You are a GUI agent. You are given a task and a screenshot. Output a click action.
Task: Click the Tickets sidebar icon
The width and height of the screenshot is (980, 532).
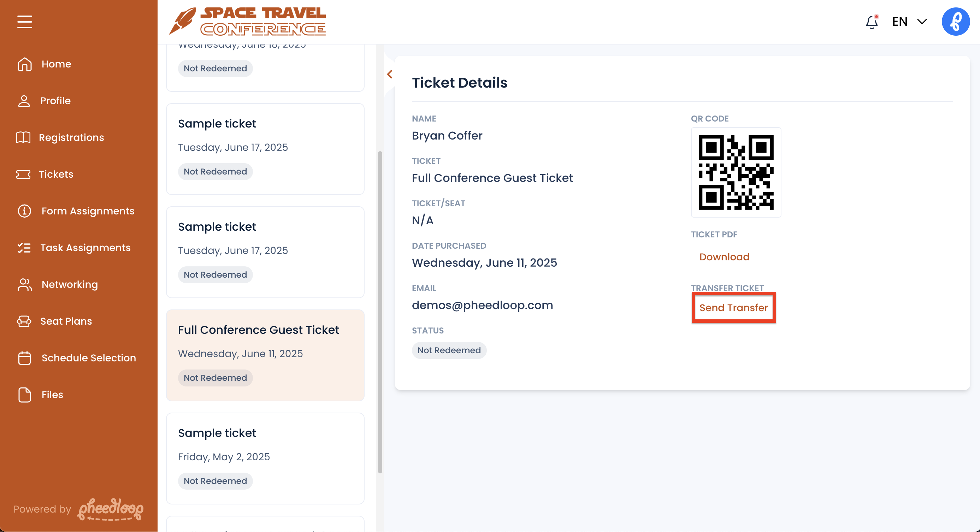[23, 174]
